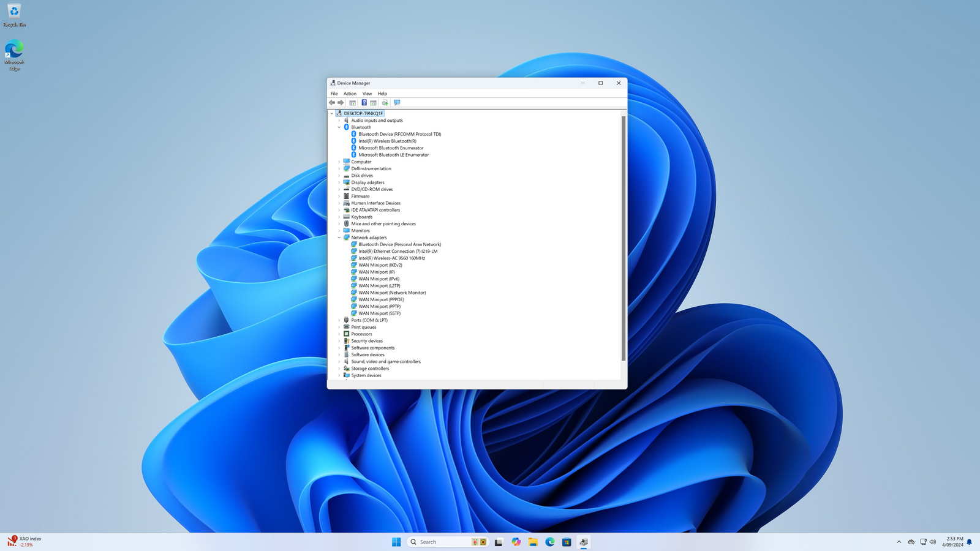Open Task View from the taskbar
This screenshot has height=551, width=980.
click(499, 542)
